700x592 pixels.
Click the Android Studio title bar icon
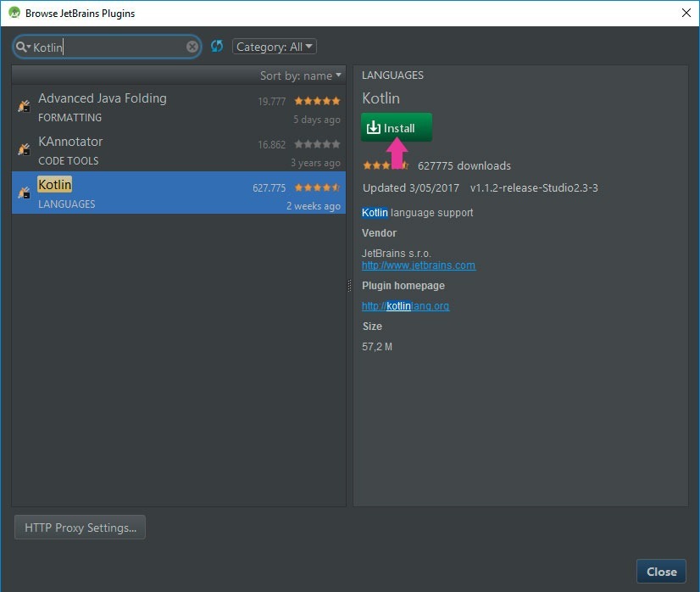pos(14,13)
